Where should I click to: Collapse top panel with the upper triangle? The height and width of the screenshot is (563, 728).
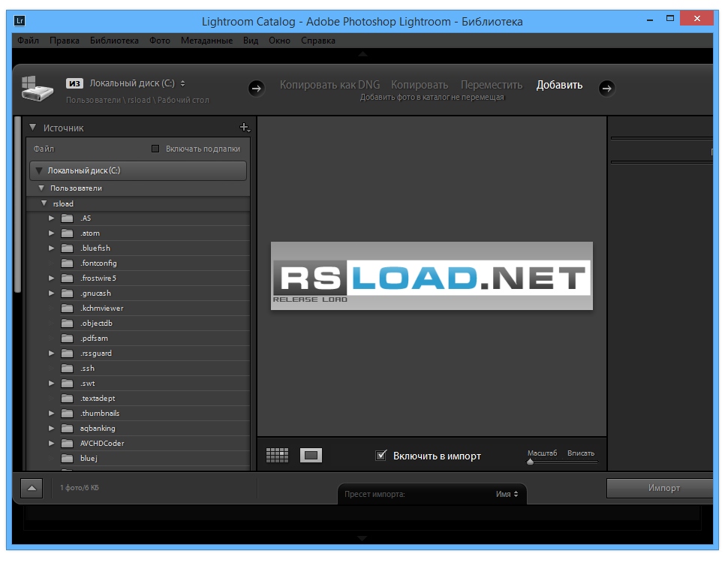pyautogui.click(x=362, y=54)
